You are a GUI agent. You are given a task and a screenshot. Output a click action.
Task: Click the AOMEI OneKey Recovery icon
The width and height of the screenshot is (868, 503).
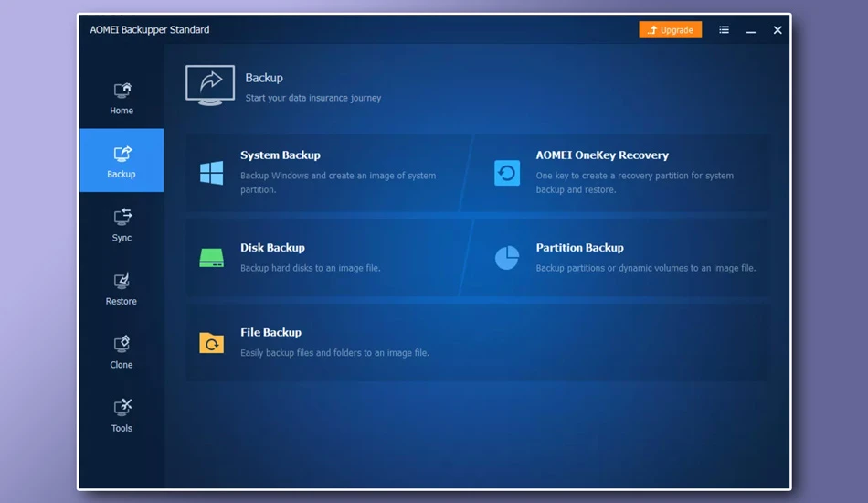tap(506, 173)
